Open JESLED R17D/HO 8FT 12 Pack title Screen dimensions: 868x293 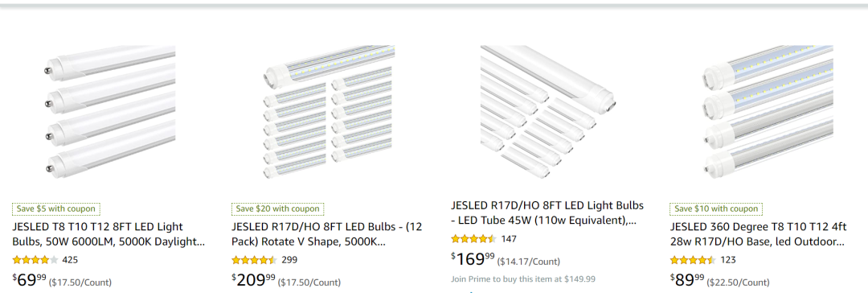point(326,234)
